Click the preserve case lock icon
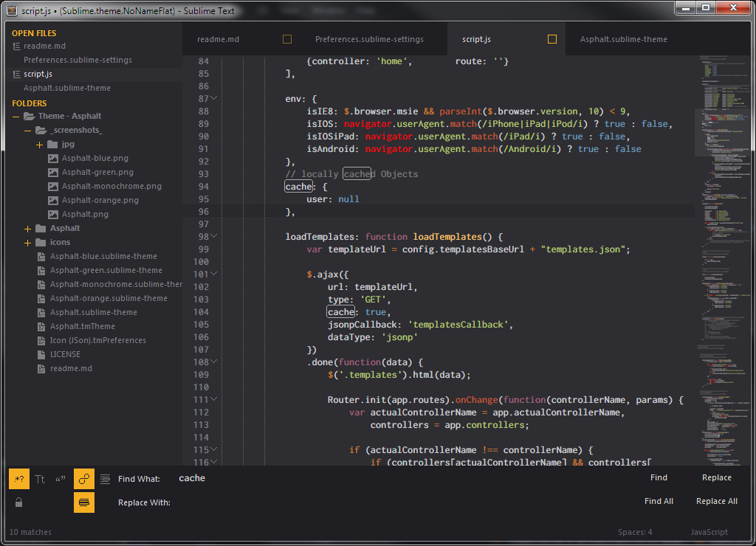756x546 pixels. tap(18, 502)
